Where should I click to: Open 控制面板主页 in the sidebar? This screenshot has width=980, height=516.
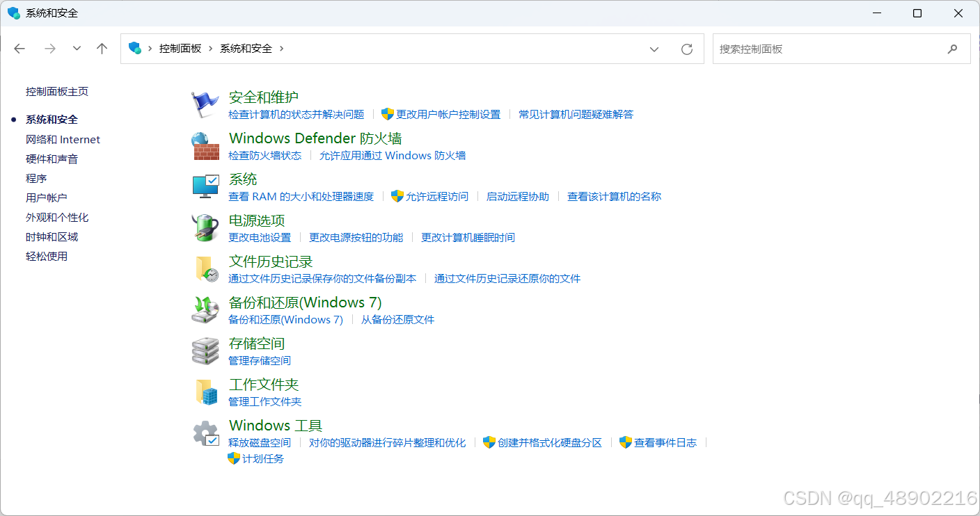pos(57,91)
